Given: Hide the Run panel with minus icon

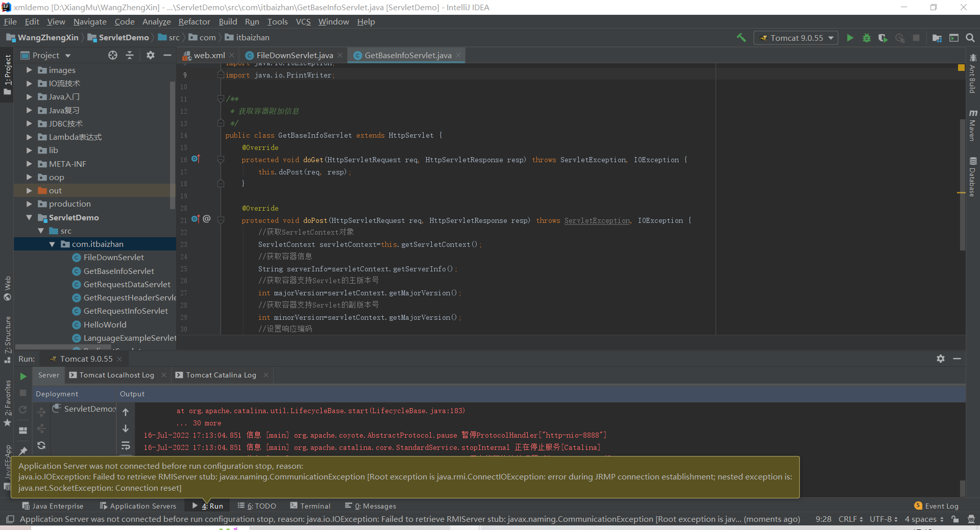Looking at the screenshot, I should click(x=957, y=359).
